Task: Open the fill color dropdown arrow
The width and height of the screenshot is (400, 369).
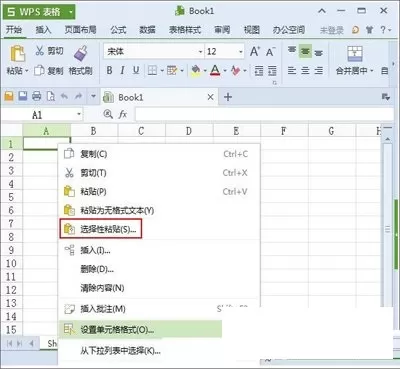Action: pyautogui.click(x=205, y=71)
